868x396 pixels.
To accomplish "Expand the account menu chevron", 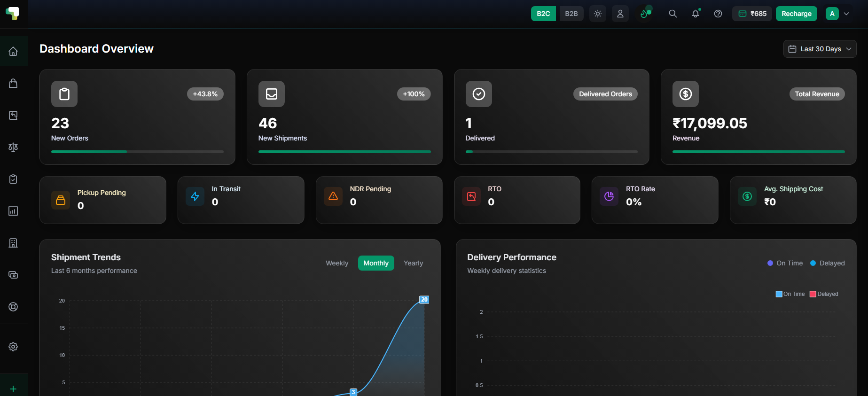I will point(846,14).
